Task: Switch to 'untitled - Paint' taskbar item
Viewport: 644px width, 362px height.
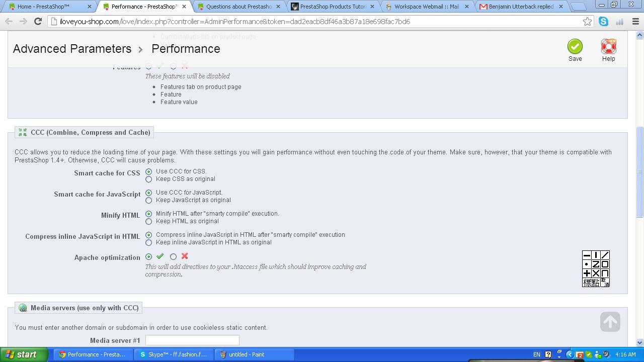Action: coord(255,354)
